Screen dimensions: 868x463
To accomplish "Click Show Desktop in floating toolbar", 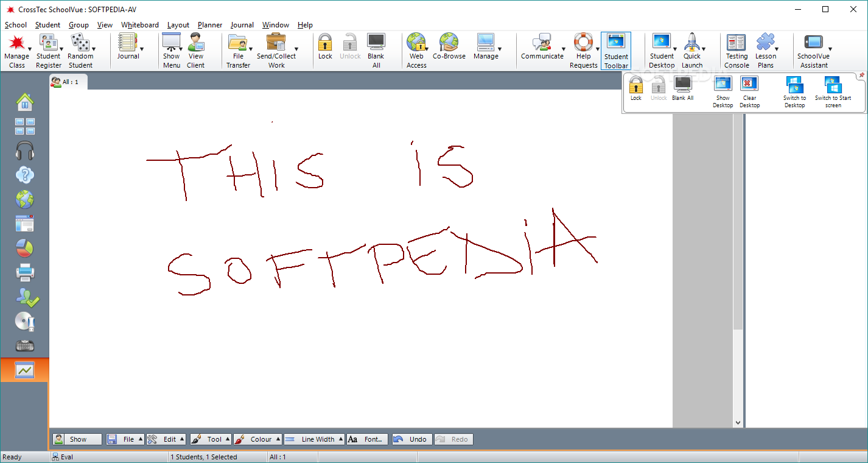I will coord(723,92).
